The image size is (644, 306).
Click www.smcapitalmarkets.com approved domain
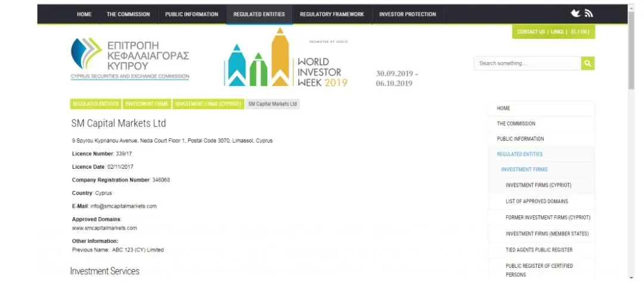(x=104, y=228)
